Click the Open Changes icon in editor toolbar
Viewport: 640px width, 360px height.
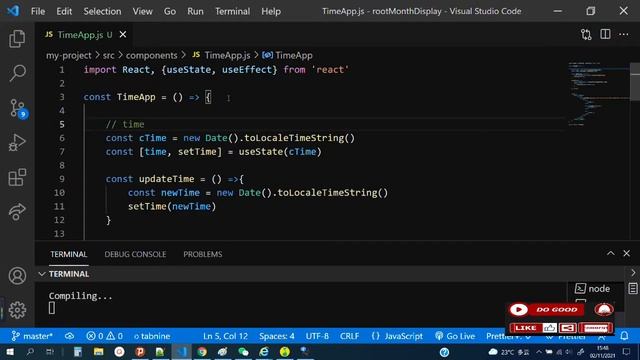pyautogui.click(x=586, y=35)
